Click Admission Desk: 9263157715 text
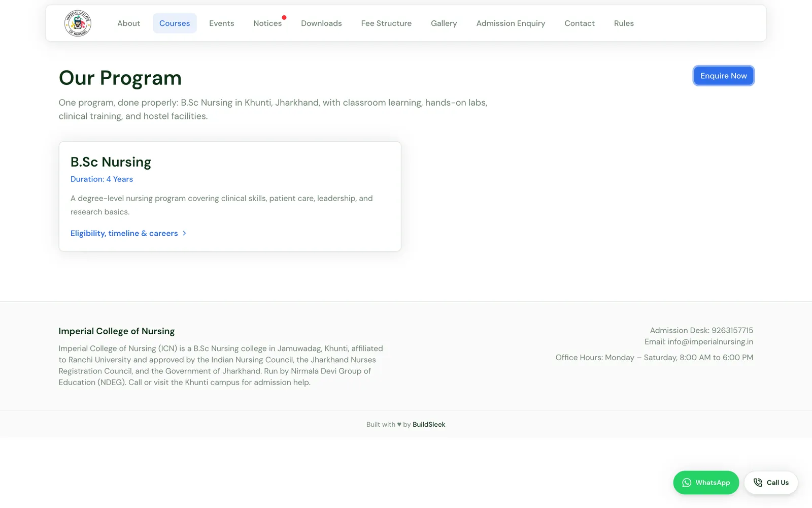 701,330
